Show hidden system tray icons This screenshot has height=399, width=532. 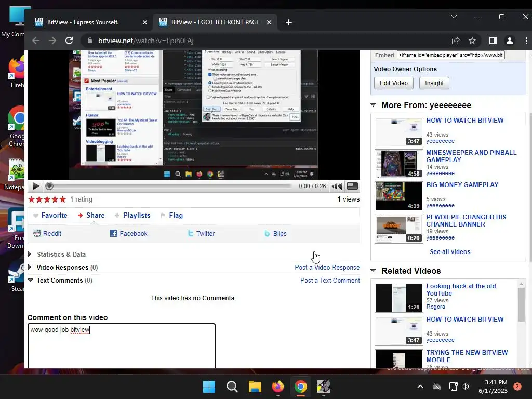(x=420, y=387)
